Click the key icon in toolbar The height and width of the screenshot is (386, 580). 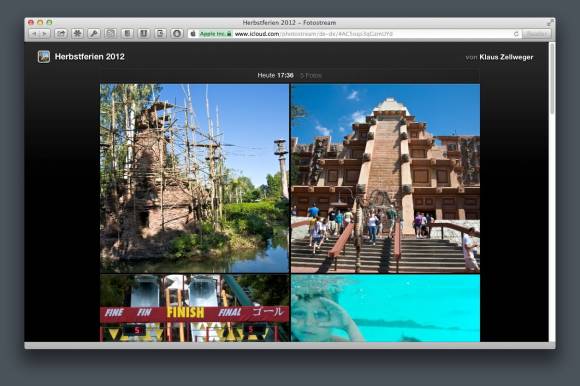coord(94,34)
